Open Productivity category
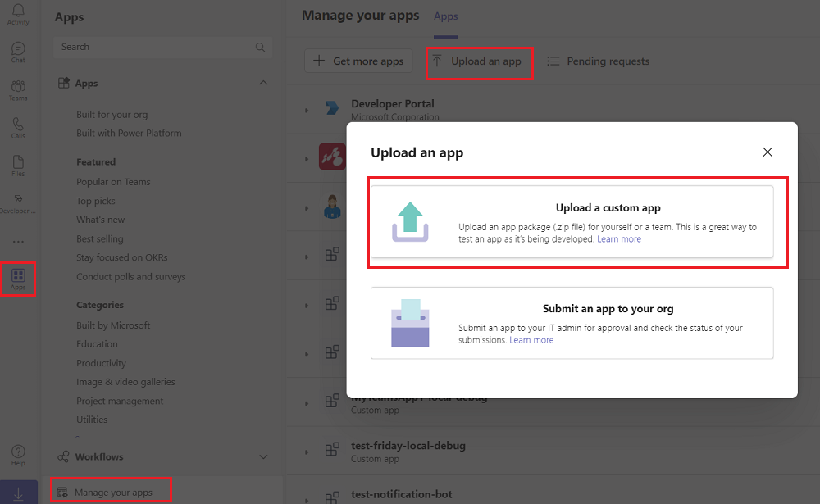The width and height of the screenshot is (820, 504). pyautogui.click(x=101, y=363)
